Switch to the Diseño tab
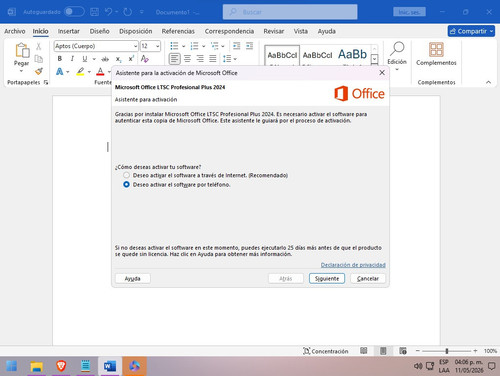This screenshot has height=376, width=500. pos(99,31)
